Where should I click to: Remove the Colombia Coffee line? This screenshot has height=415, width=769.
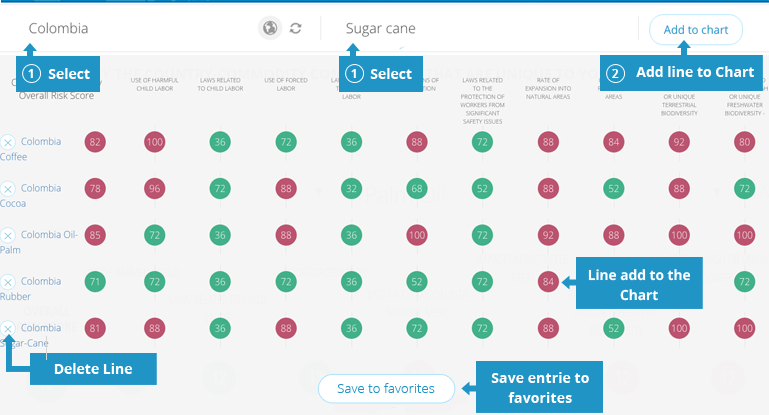(x=8, y=142)
